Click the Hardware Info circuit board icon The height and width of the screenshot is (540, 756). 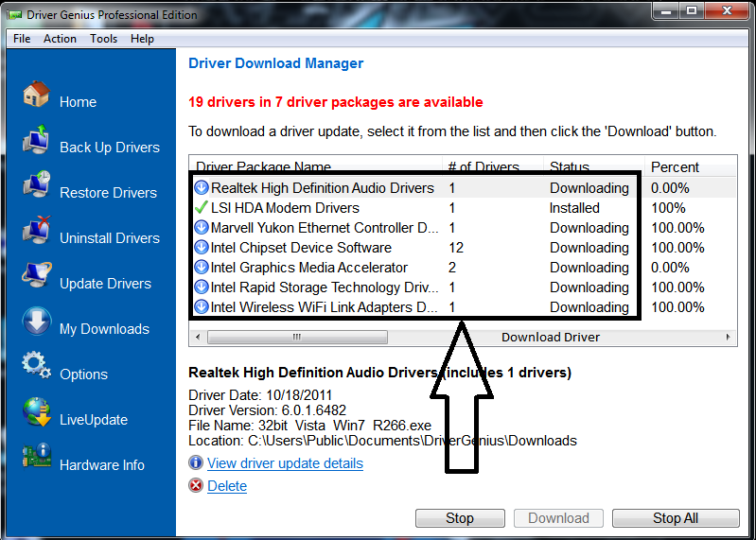[x=37, y=456]
